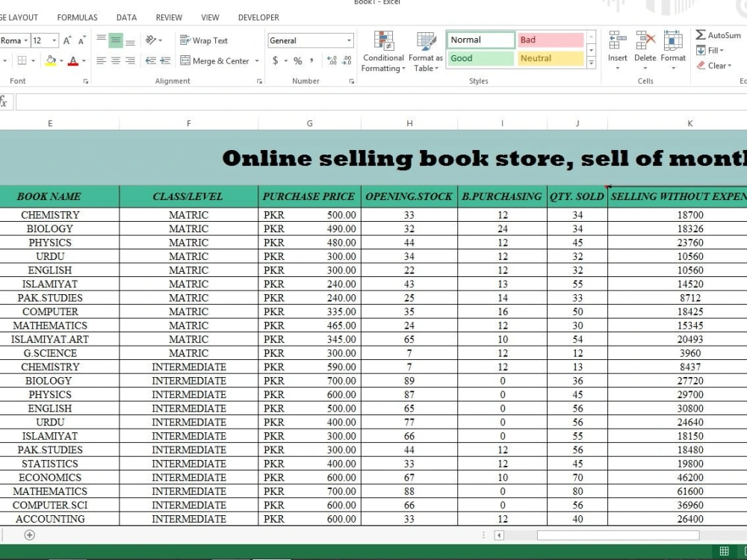Decrease font size with the small A icon
Image resolution: width=747 pixels, height=560 pixels.
click(x=82, y=40)
